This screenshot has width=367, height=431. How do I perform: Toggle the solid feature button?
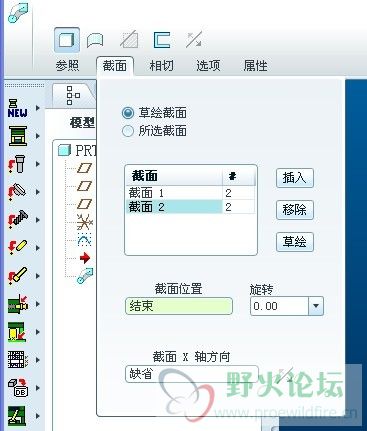pyautogui.click(x=67, y=40)
